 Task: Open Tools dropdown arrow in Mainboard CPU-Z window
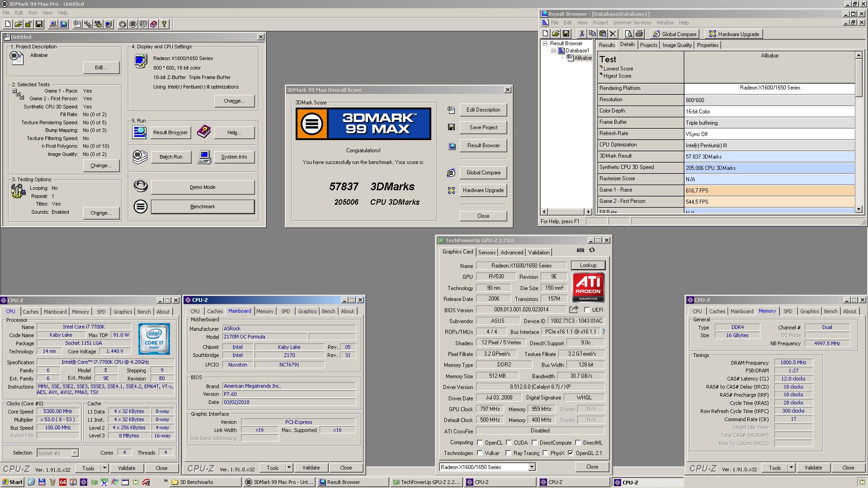click(x=289, y=468)
